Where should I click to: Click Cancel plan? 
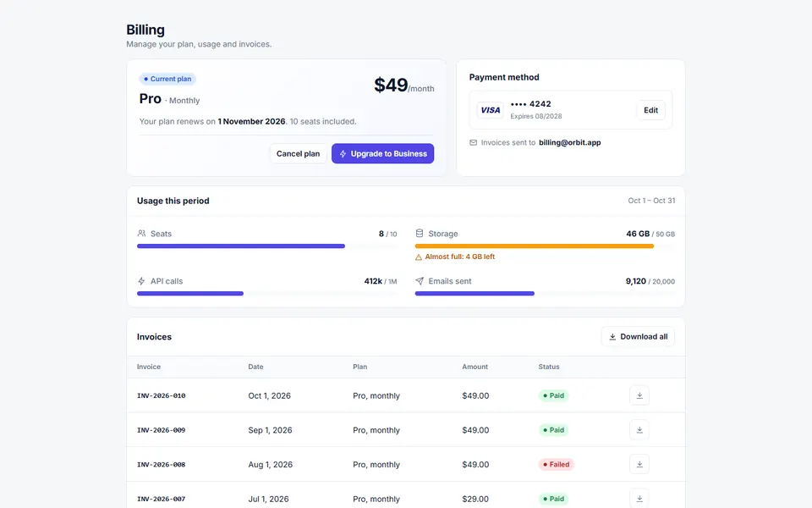tap(298, 153)
